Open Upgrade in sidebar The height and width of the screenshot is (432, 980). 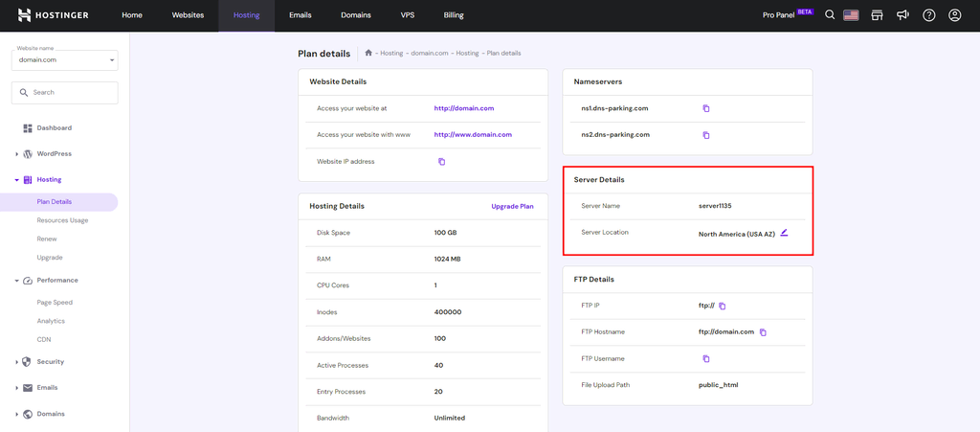[50, 258]
